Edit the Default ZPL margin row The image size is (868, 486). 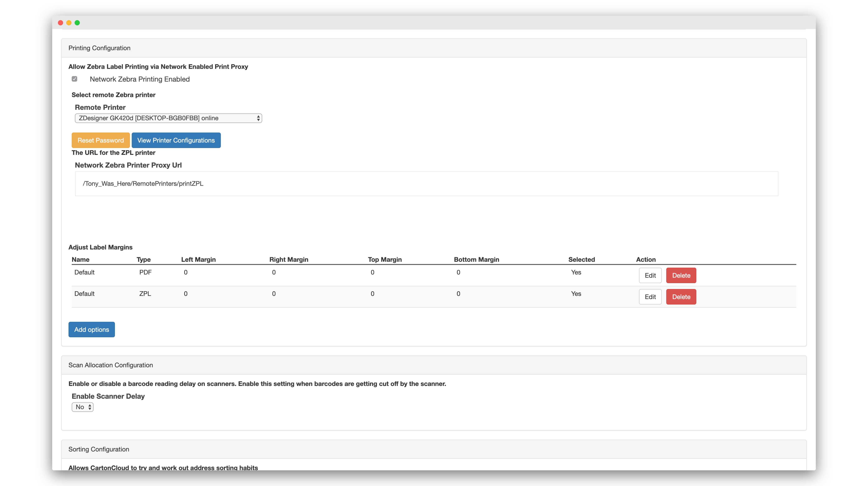[650, 297]
